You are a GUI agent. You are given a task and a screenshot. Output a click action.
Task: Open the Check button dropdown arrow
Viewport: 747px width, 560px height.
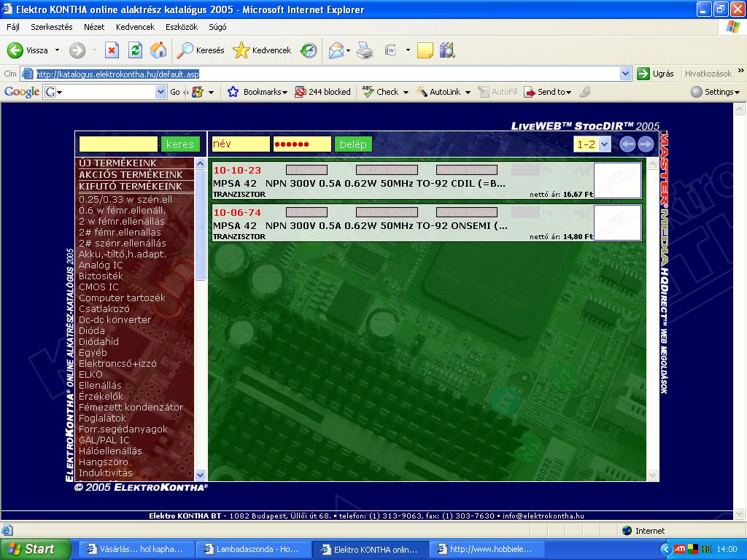(406, 92)
